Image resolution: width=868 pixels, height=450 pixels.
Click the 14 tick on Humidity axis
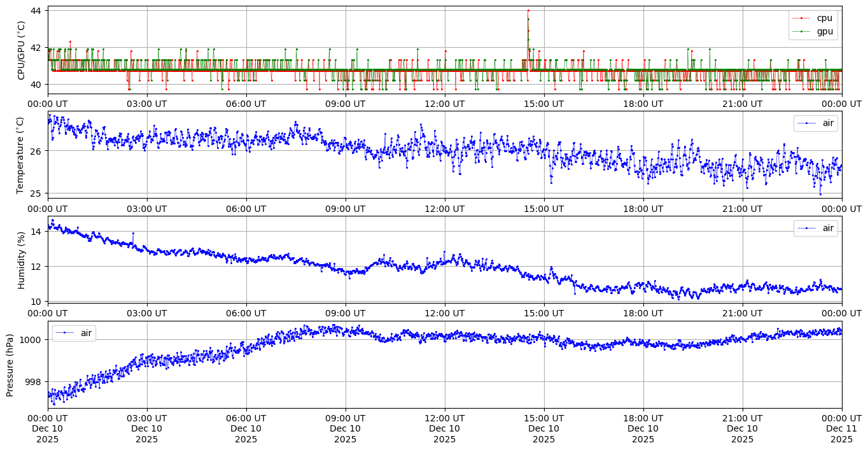point(36,231)
